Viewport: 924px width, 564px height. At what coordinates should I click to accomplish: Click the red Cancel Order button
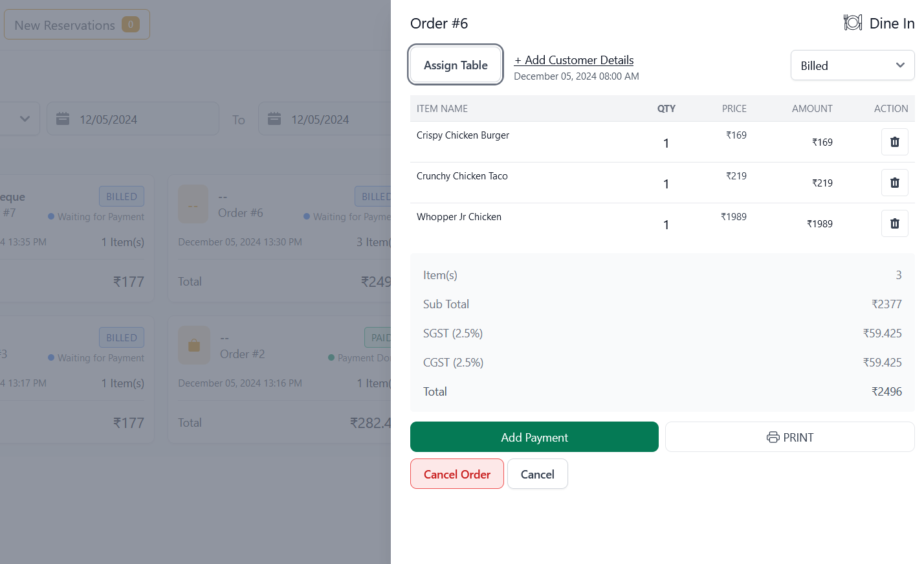click(x=457, y=474)
